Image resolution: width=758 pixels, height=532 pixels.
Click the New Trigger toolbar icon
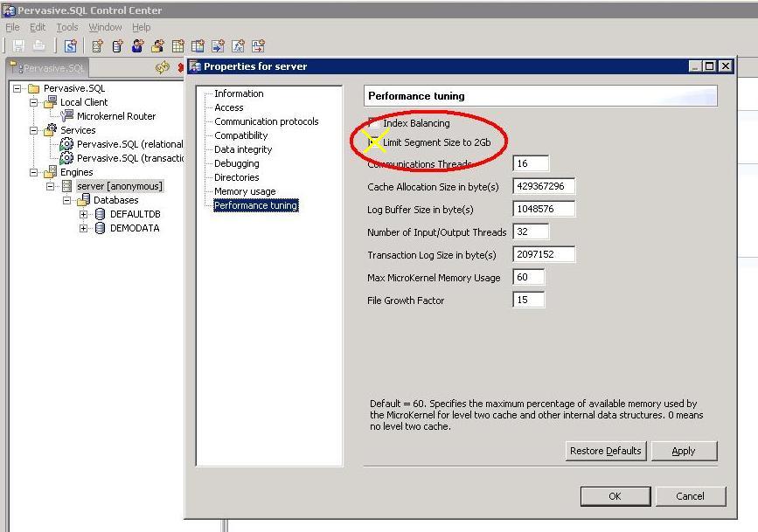258,46
